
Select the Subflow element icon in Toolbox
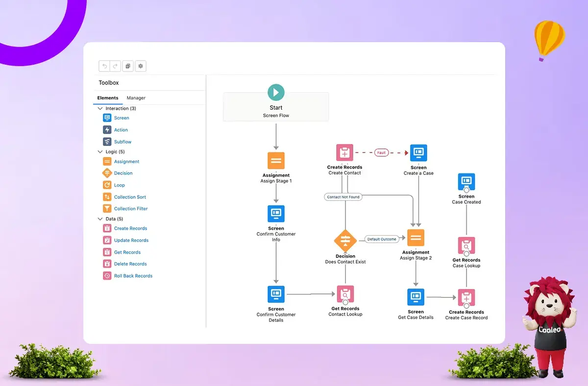point(107,142)
